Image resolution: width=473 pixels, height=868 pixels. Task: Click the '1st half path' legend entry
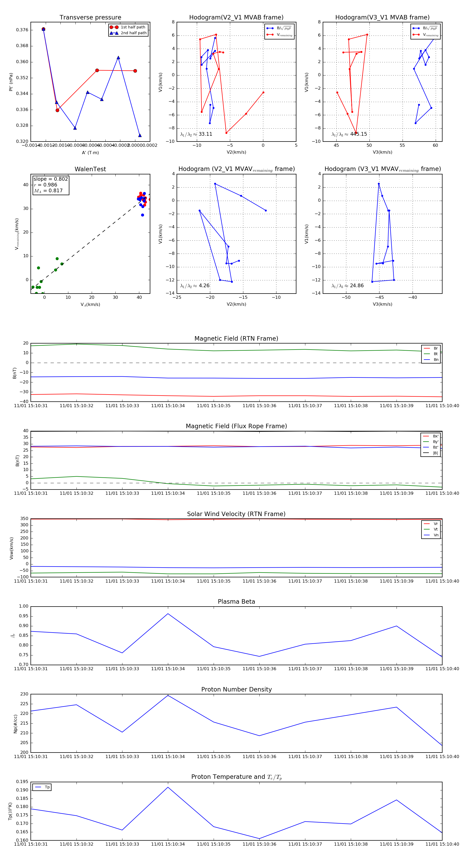[x=128, y=27]
